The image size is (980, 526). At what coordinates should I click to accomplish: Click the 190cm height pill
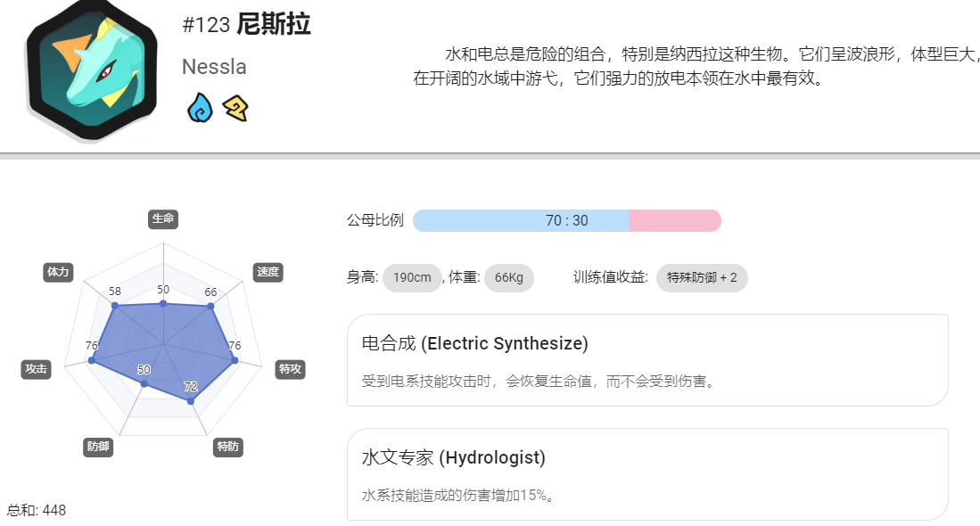[x=412, y=277]
